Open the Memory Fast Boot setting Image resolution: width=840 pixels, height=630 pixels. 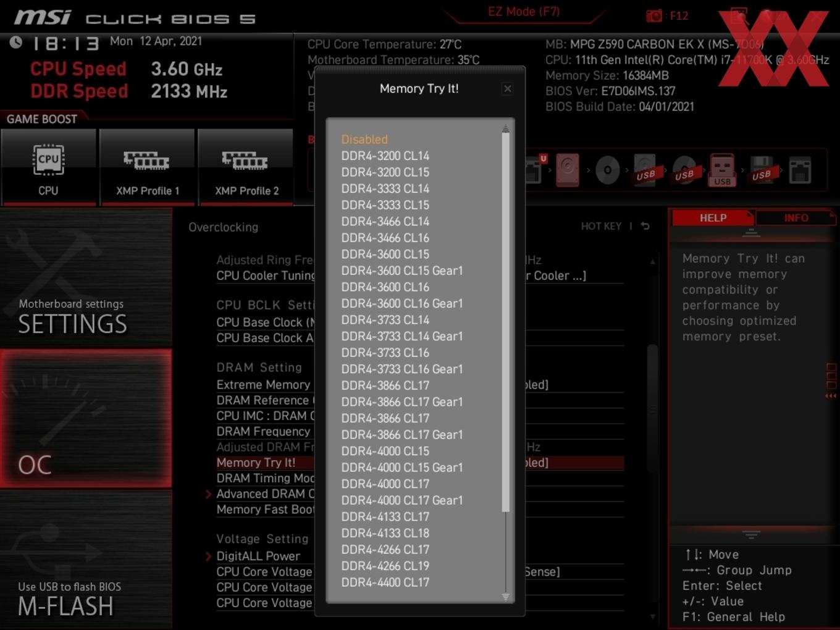pos(419,510)
